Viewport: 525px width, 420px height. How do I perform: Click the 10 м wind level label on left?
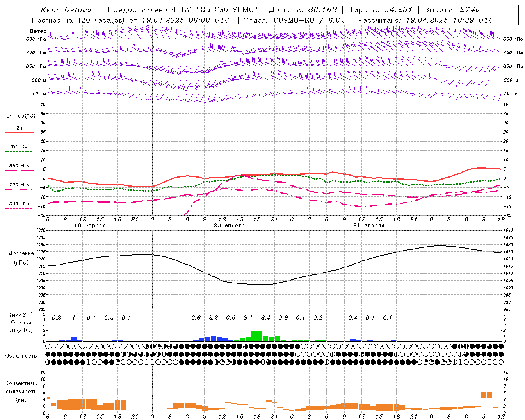(39, 94)
